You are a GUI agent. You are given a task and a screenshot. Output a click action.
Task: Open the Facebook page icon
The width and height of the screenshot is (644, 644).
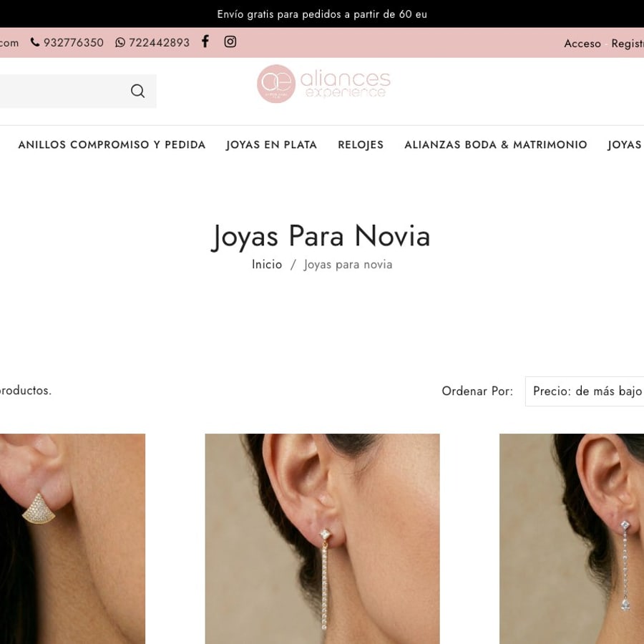205,42
